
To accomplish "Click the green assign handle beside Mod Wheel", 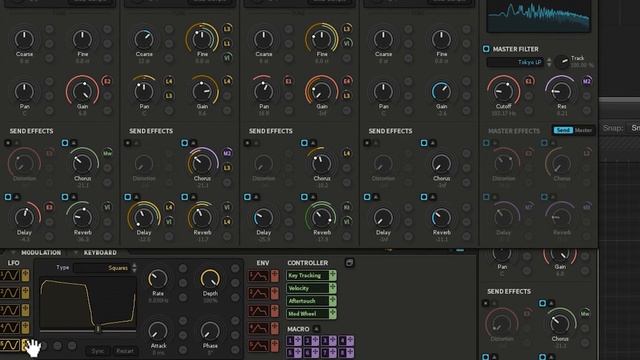I will [333, 313].
